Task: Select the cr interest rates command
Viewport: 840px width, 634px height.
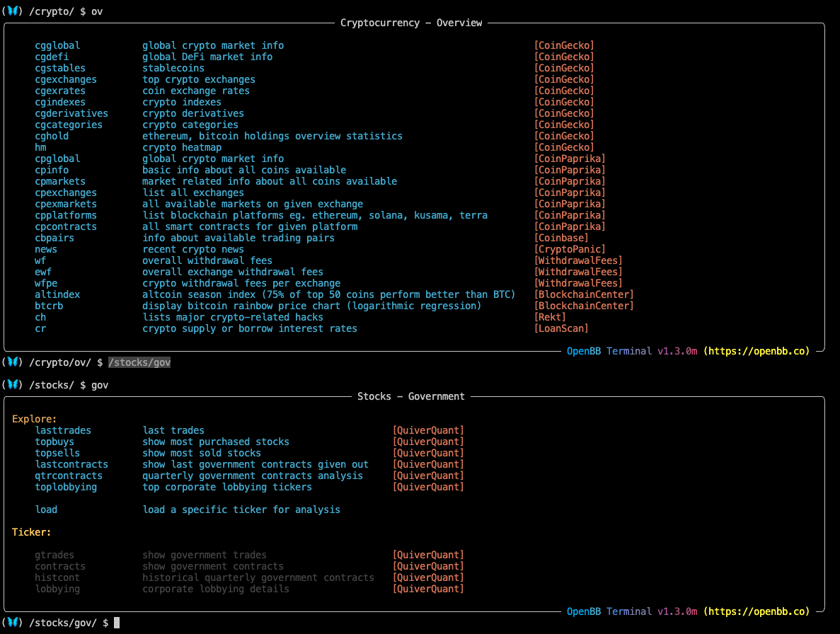Action: click(x=41, y=328)
